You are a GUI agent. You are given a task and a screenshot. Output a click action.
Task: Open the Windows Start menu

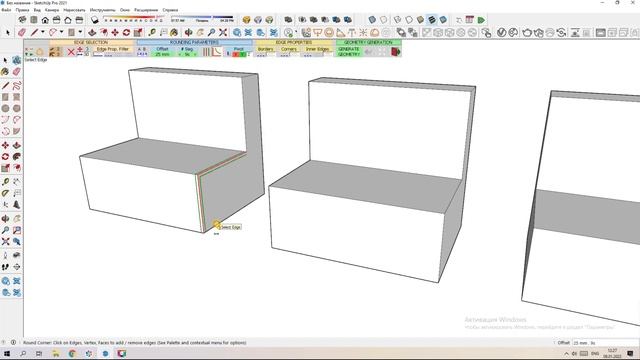point(7,353)
